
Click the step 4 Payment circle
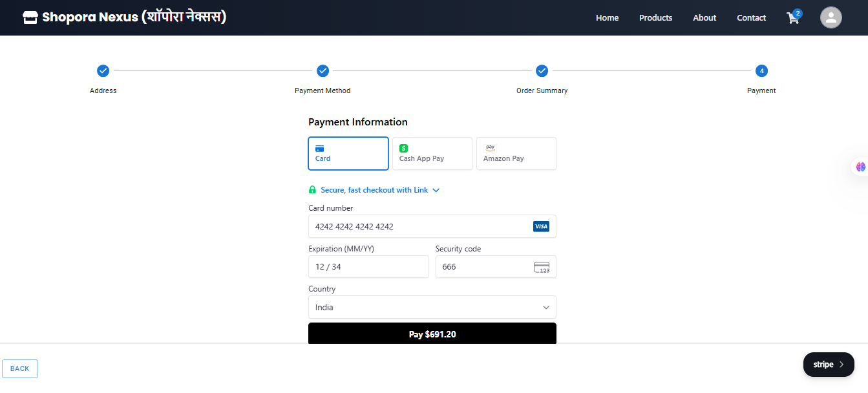coord(761,71)
